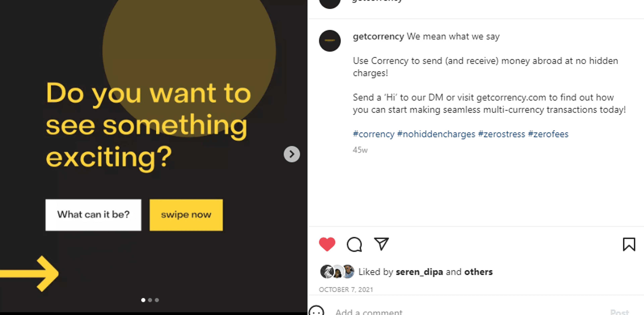This screenshot has height=315, width=644.
Task: Open the #corrency hashtag
Action: coord(373,134)
